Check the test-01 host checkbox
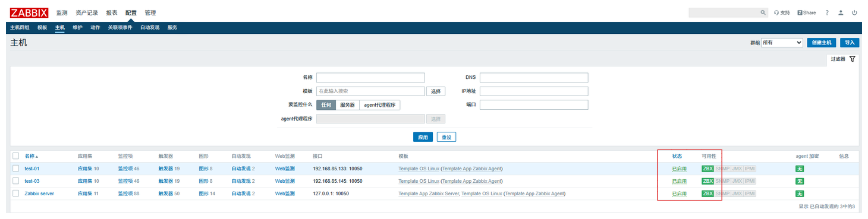Screen dimensions: 868x219 coord(16,169)
